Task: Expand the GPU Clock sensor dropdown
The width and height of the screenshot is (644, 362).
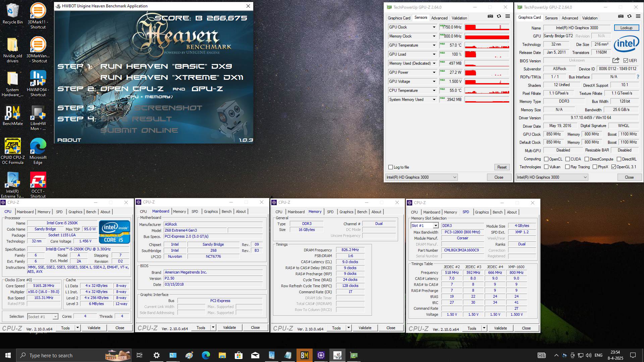Action: pos(434,27)
